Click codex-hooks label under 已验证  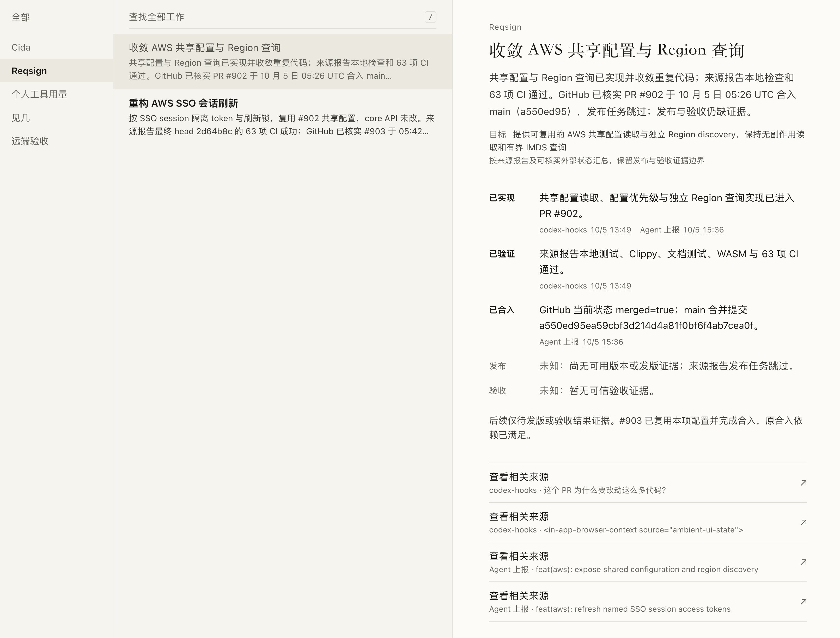pyautogui.click(x=563, y=286)
